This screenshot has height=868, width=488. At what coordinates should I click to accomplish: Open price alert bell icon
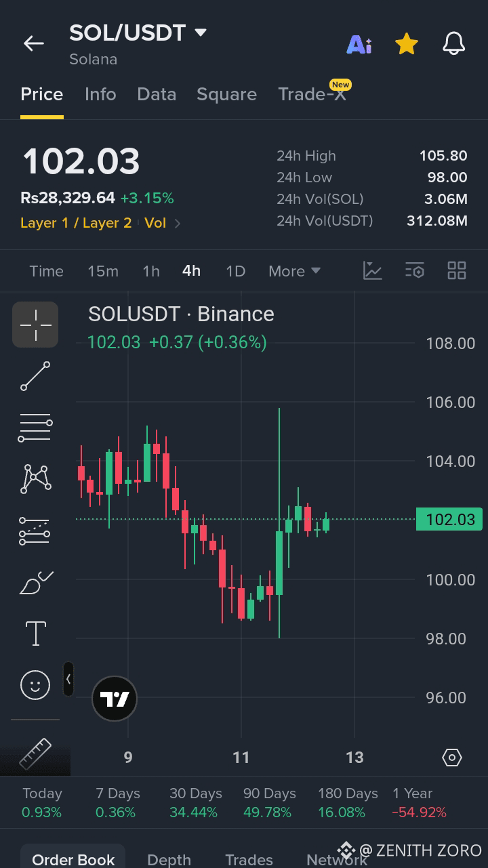[x=454, y=45]
